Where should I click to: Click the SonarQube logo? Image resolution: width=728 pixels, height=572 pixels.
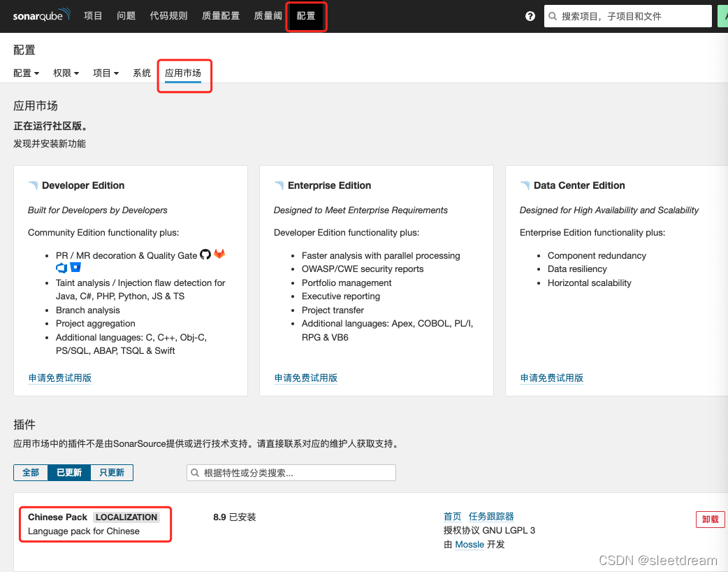[x=41, y=15]
